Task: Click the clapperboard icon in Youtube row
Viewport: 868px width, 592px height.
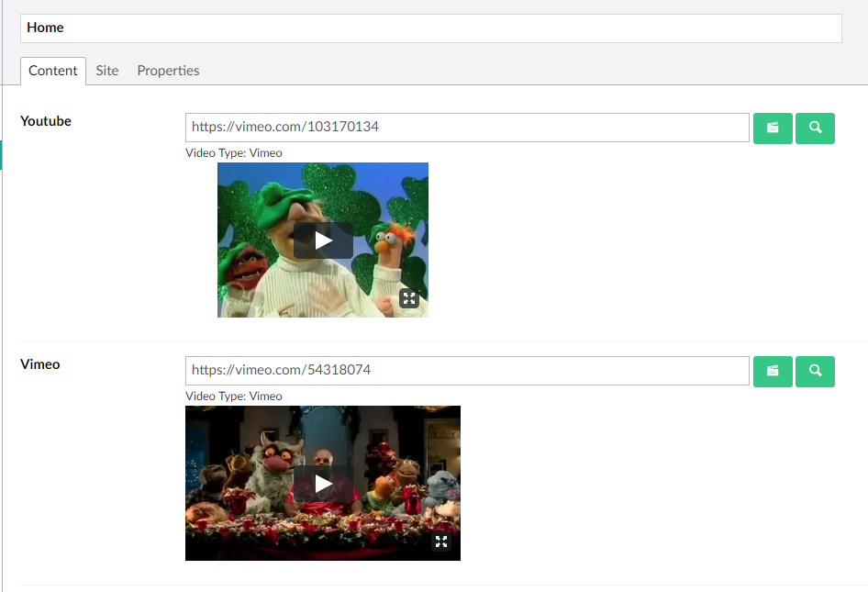Action: (773, 128)
